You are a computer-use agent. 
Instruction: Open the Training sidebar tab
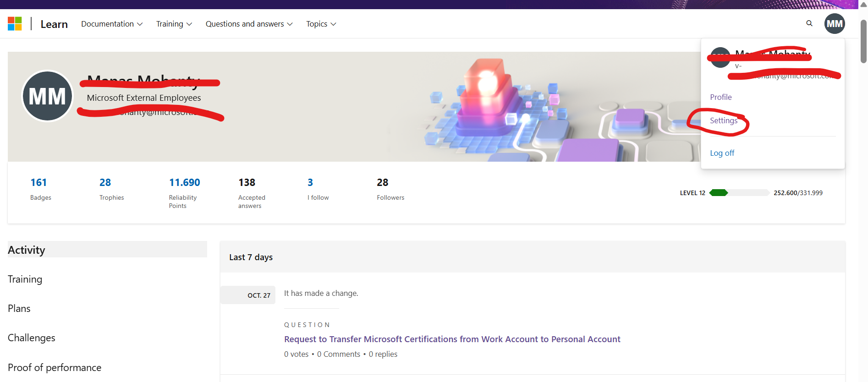(25, 279)
